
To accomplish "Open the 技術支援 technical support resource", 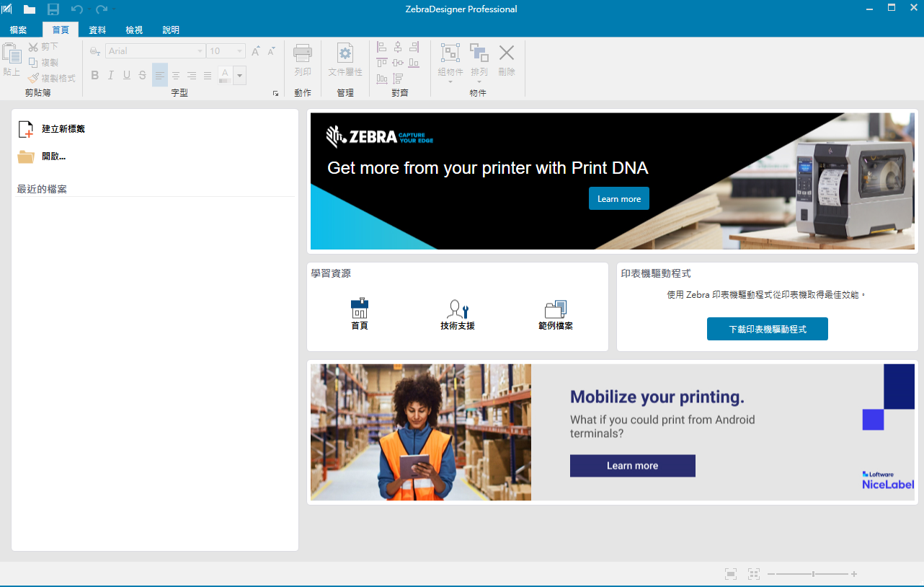I will (x=458, y=310).
